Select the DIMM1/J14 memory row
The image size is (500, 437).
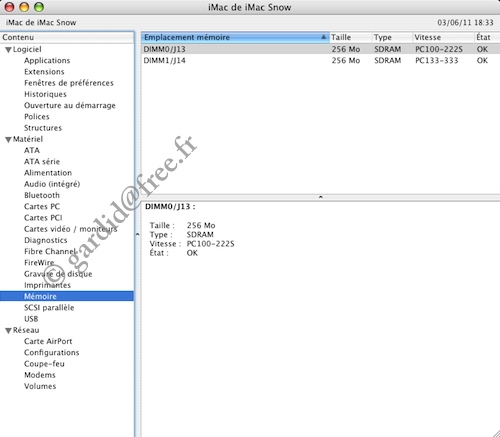pyautogui.click(x=320, y=61)
